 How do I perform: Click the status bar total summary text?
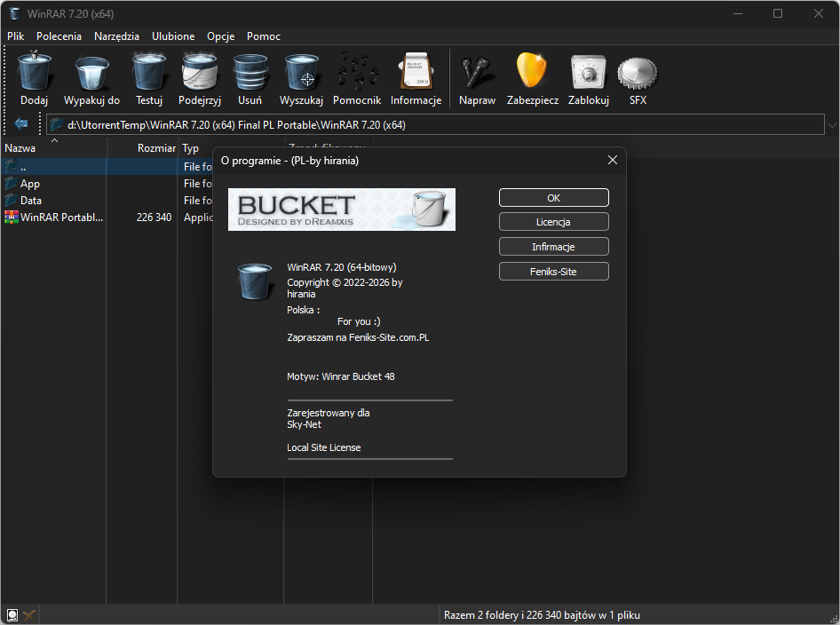pyautogui.click(x=542, y=615)
